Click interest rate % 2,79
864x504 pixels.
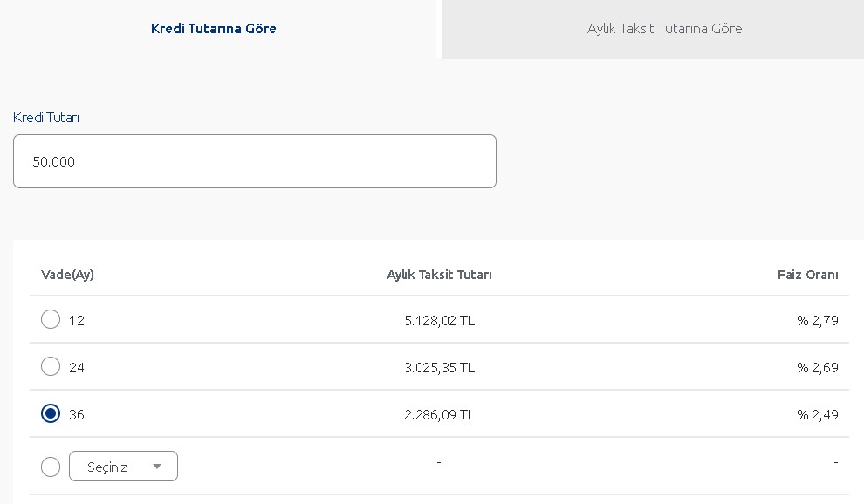pyautogui.click(x=818, y=321)
